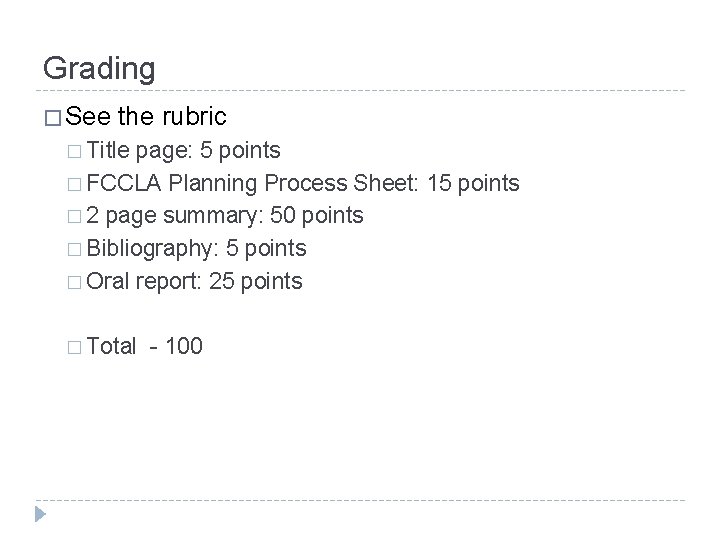Viewport: 720px width, 540px height.
Task: Click the '2 page summary: 50 points' line
Action: 226,216
